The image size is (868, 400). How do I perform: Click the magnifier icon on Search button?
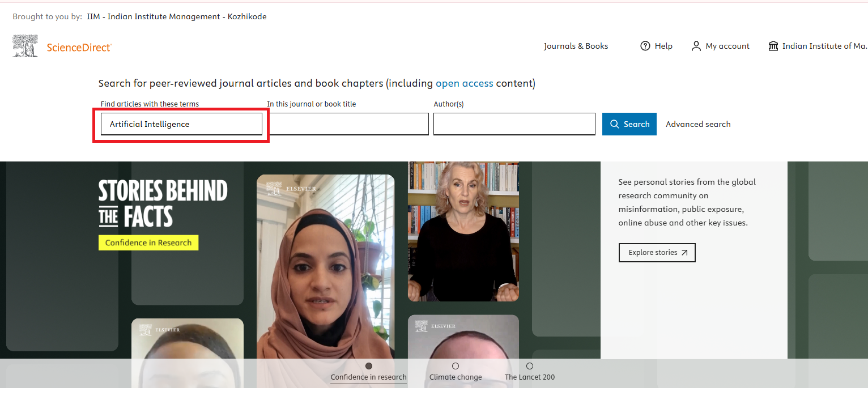[x=614, y=124]
